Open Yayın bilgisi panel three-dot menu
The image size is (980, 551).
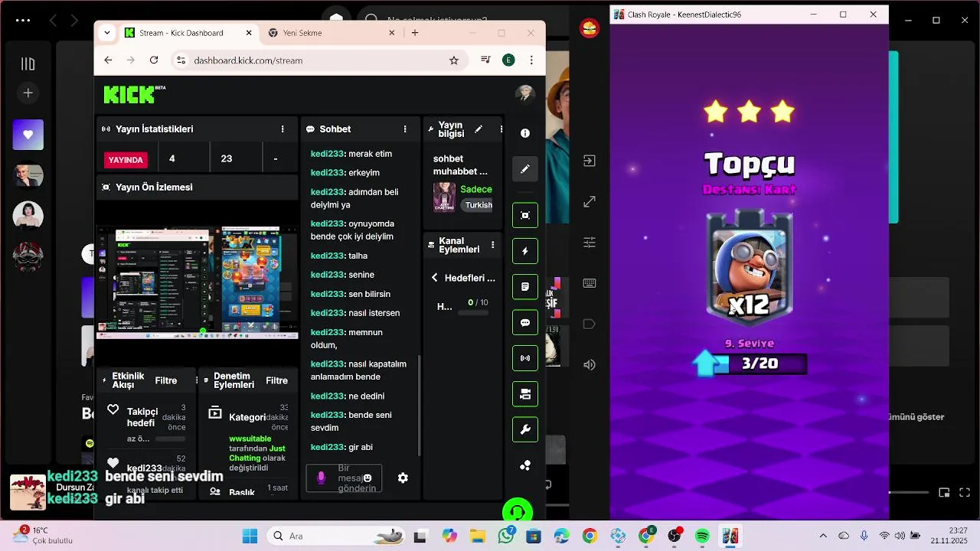(501, 129)
